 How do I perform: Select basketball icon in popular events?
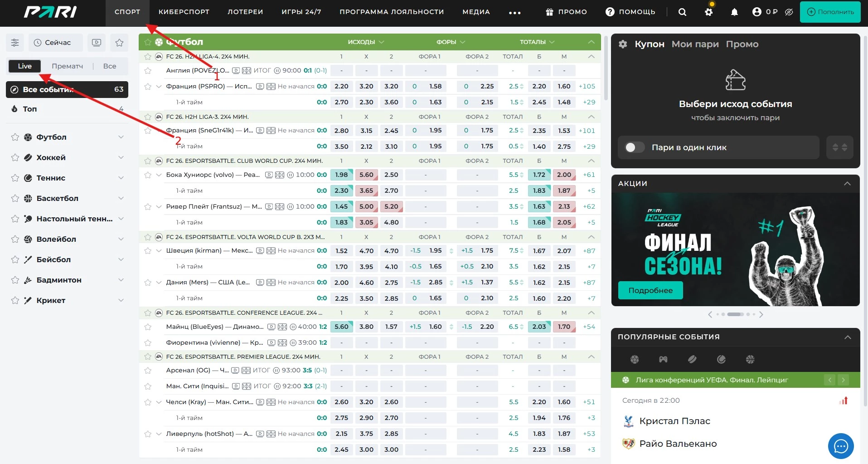(x=750, y=360)
